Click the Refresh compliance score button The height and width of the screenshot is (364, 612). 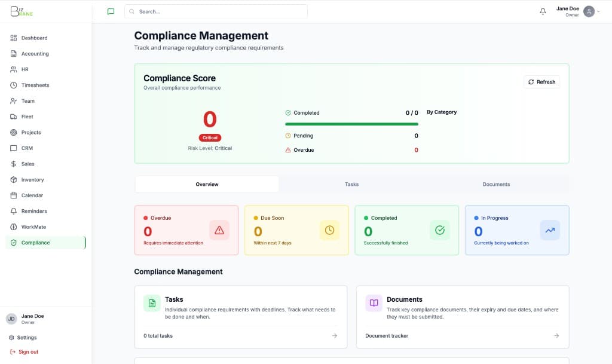pos(541,81)
